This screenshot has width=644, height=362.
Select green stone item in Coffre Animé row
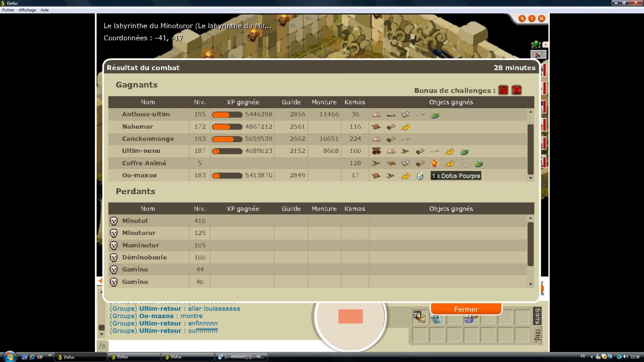pyautogui.click(x=479, y=164)
